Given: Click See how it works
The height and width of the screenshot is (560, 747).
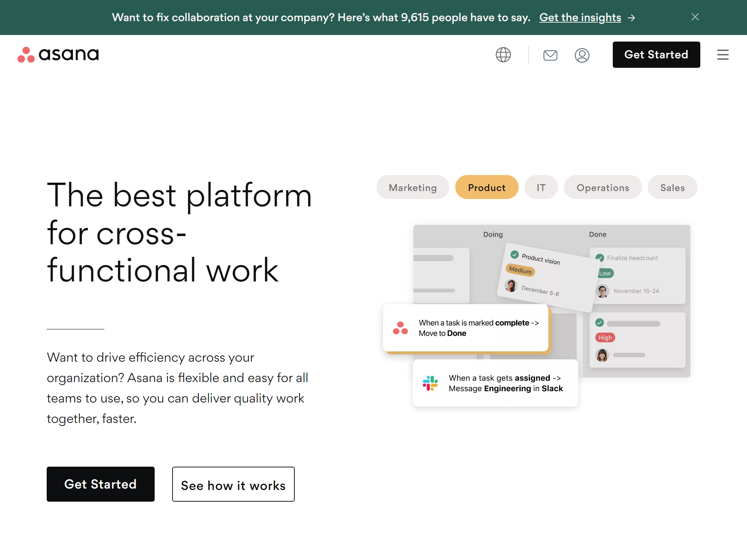Looking at the screenshot, I should pyautogui.click(x=233, y=484).
